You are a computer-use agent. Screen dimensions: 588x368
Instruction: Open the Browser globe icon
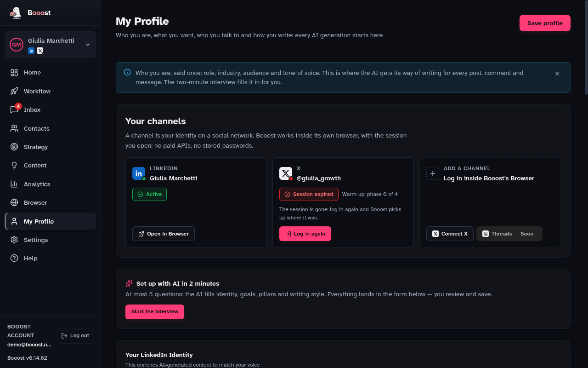pos(14,202)
